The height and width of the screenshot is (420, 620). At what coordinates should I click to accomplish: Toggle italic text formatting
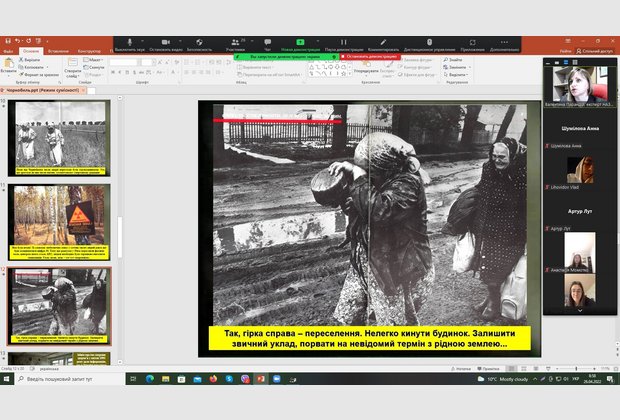pos(120,73)
